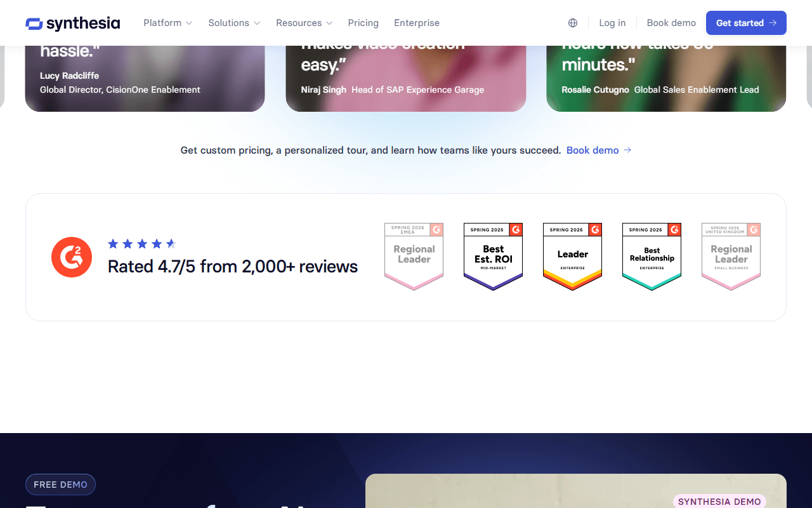812x508 pixels.
Task: Open the Regional Leader EMEA badge
Action: (414, 257)
